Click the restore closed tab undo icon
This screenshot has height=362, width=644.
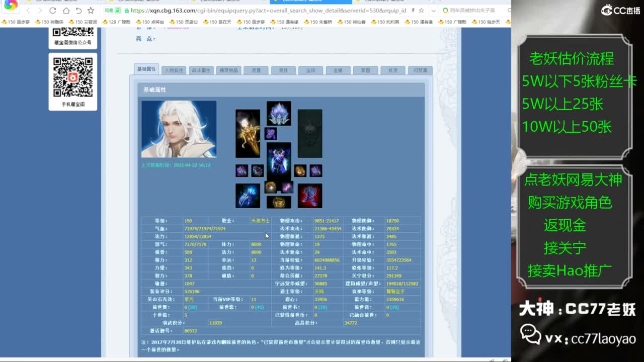78,11
